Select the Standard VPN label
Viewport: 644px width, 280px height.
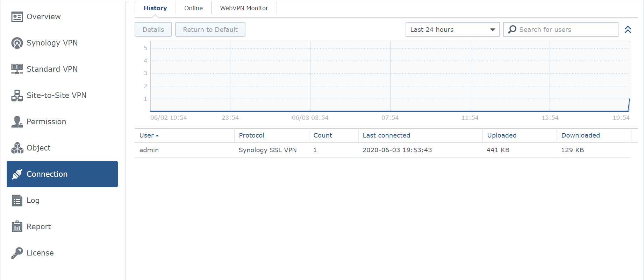(x=52, y=69)
